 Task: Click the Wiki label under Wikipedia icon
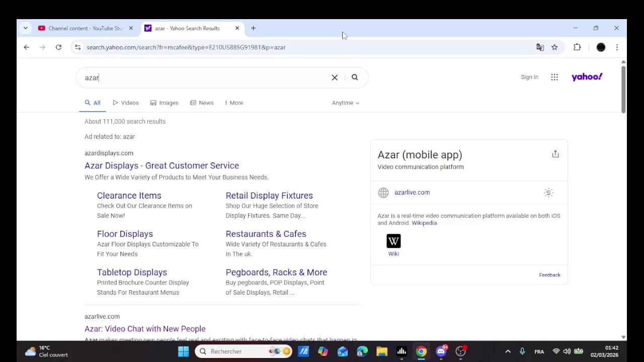(x=393, y=254)
